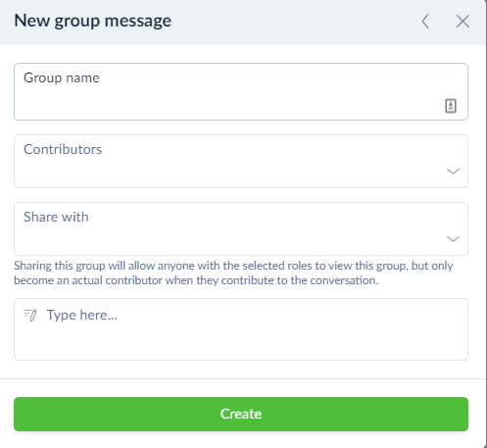The width and height of the screenshot is (487, 448).
Task: Select the Group name label text
Action: [62, 78]
